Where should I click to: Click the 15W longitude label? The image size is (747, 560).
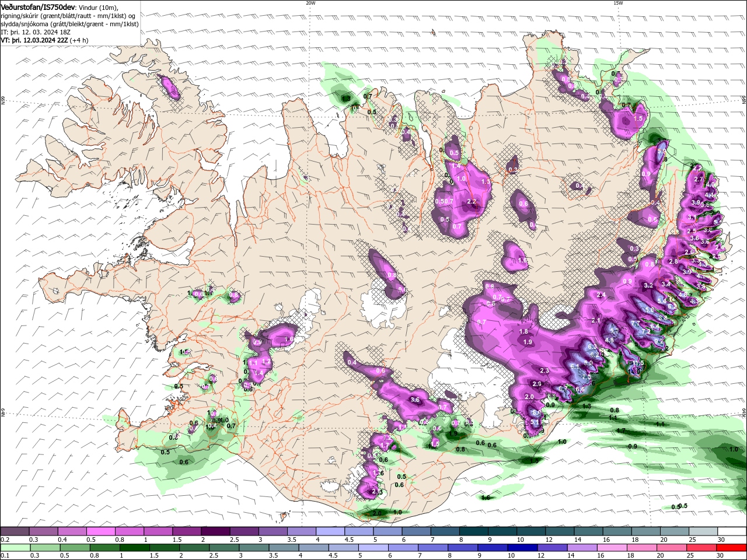(618, 3)
